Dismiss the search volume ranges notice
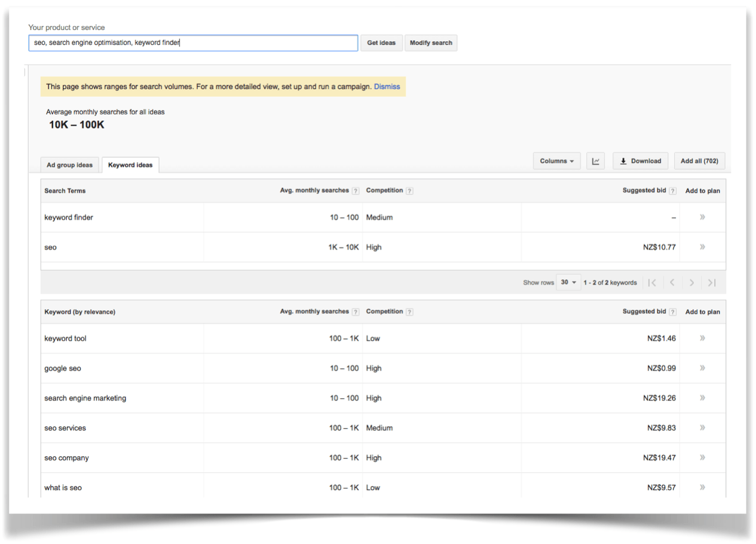756x544 pixels. 387,87
